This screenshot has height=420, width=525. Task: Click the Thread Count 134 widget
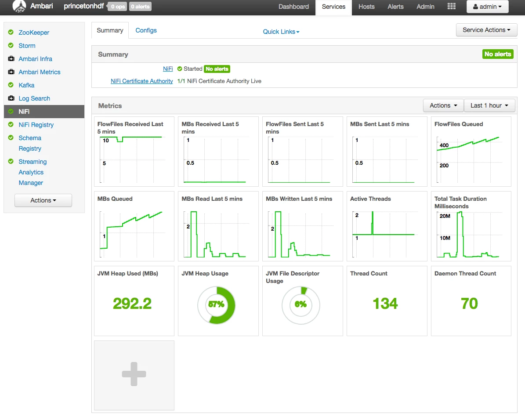click(x=387, y=301)
